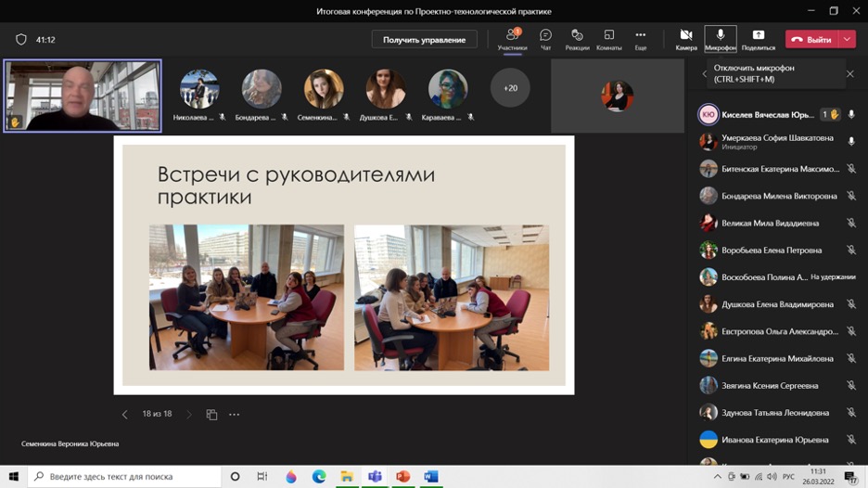Viewport: 868px width, 488px height.
Task: Open slide more options ellipsis
Action: click(235, 415)
